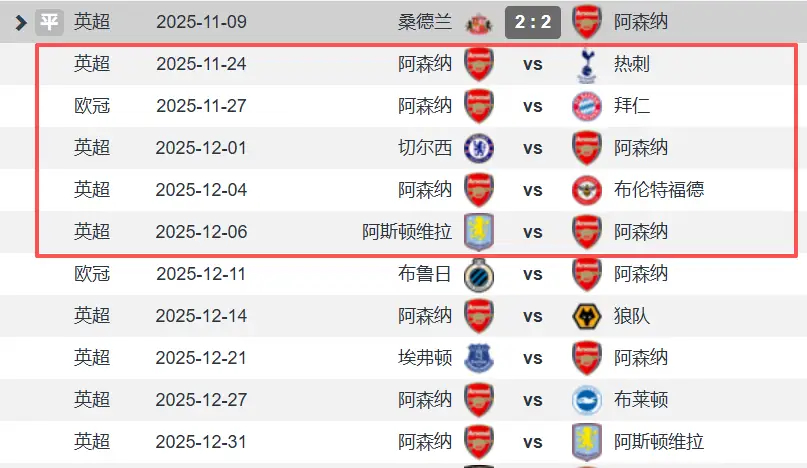Open the 2:2 score badge
Image resolution: width=807 pixels, height=468 pixels.
(x=532, y=21)
